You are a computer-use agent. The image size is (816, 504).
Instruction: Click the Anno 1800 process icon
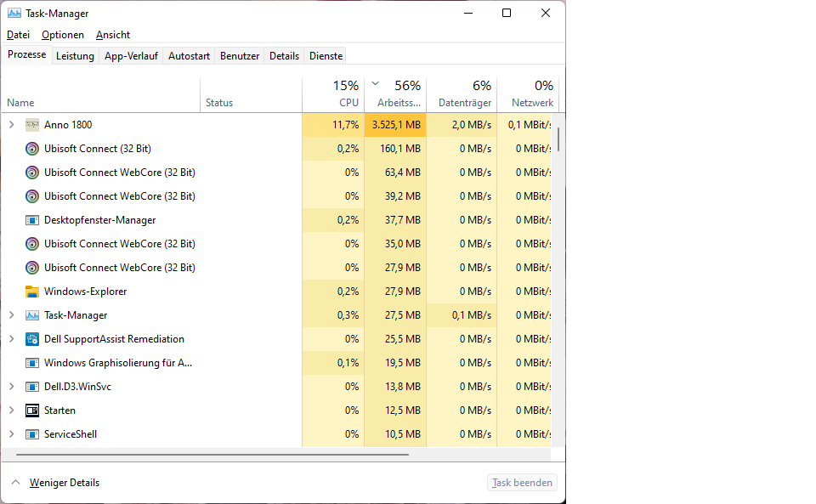click(x=32, y=125)
